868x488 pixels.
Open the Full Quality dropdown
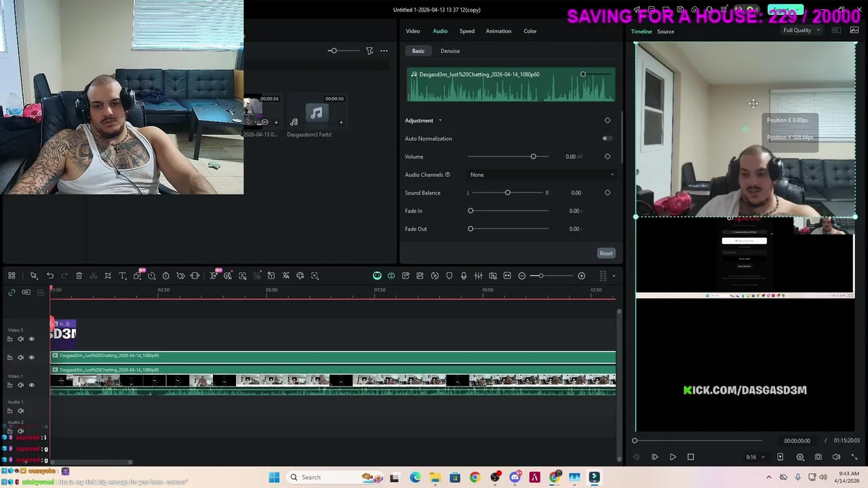(x=802, y=30)
